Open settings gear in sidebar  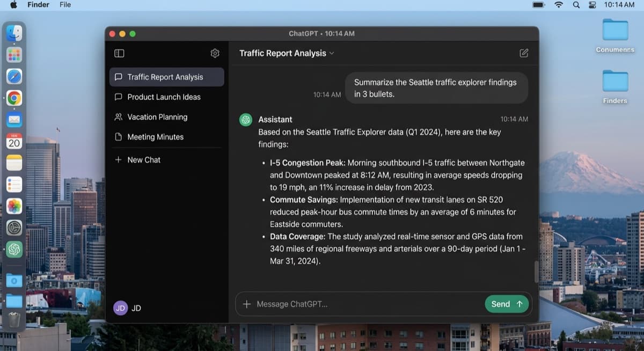[x=215, y=53]
